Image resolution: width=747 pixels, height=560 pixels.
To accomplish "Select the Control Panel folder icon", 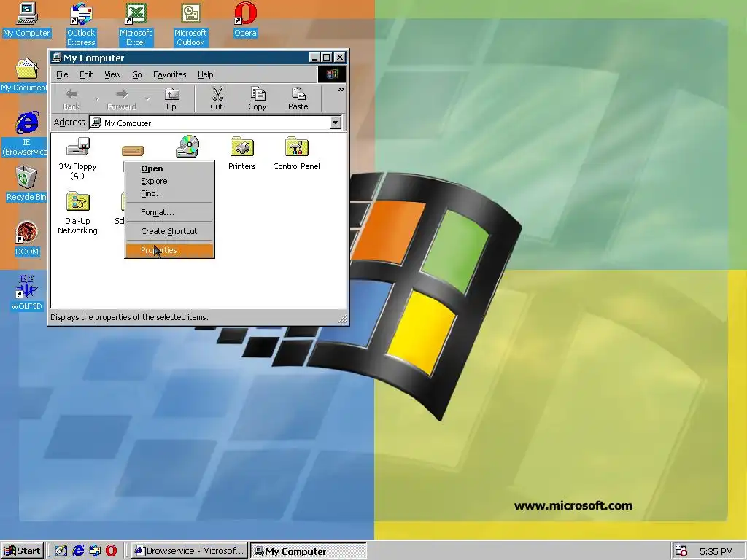I will pos(296,154).
